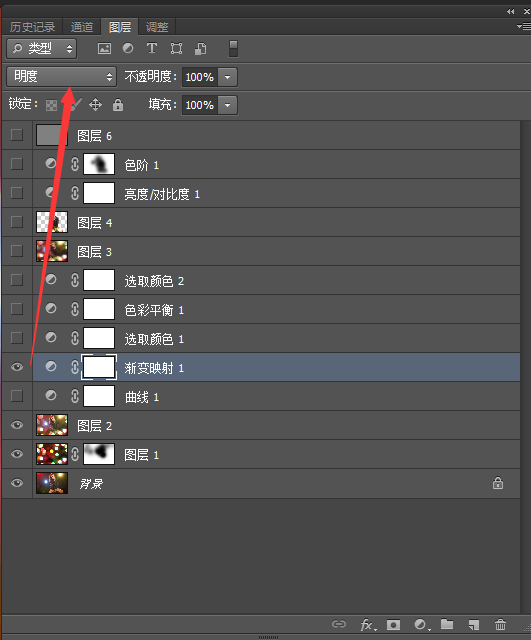Filter layers by adjustment layer icon
531x640 pixels.
coord(128,48)
